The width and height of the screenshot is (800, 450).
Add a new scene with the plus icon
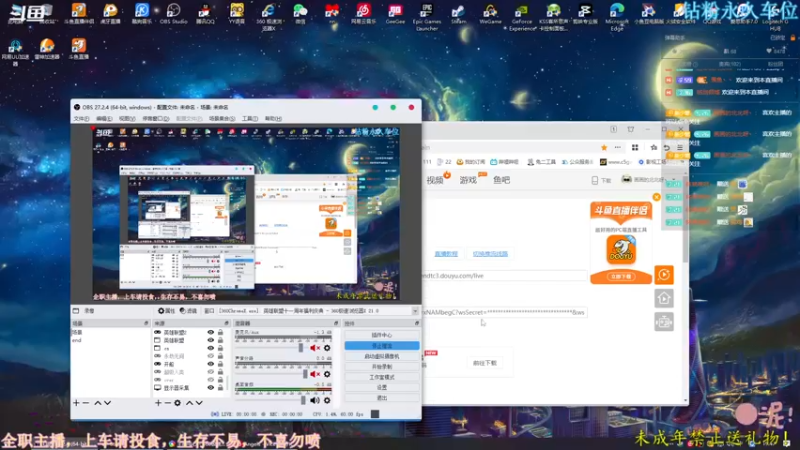76,403
